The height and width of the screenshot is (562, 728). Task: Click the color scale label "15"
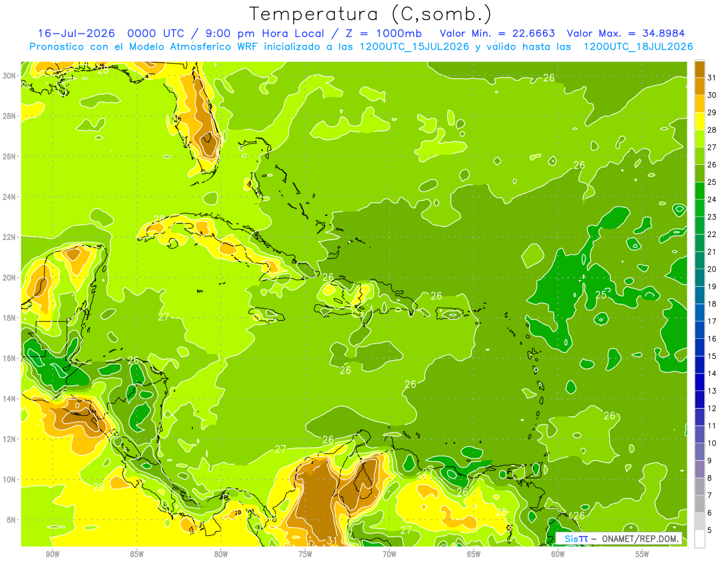(x=712, y=356)
